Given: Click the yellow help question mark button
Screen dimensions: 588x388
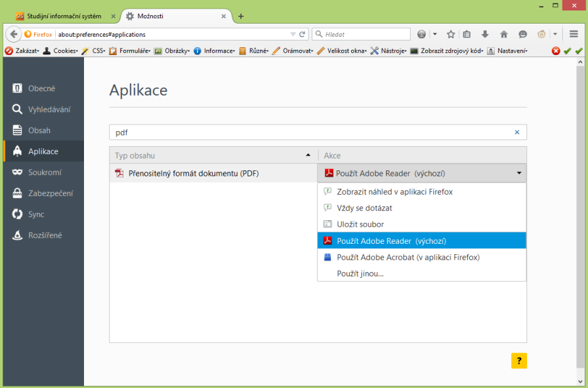Looking at the screenshot, I should pyautogui.click(x=518, y=360).
